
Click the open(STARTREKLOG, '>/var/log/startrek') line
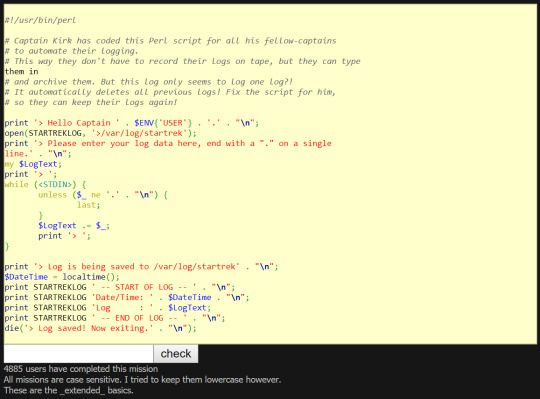[x=101, y=133]
